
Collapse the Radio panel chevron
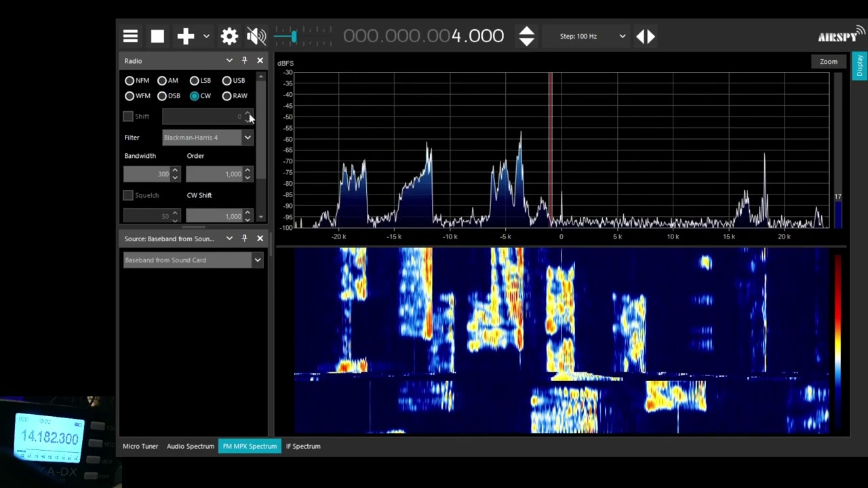pyautogui.click(x=229, y=61)
